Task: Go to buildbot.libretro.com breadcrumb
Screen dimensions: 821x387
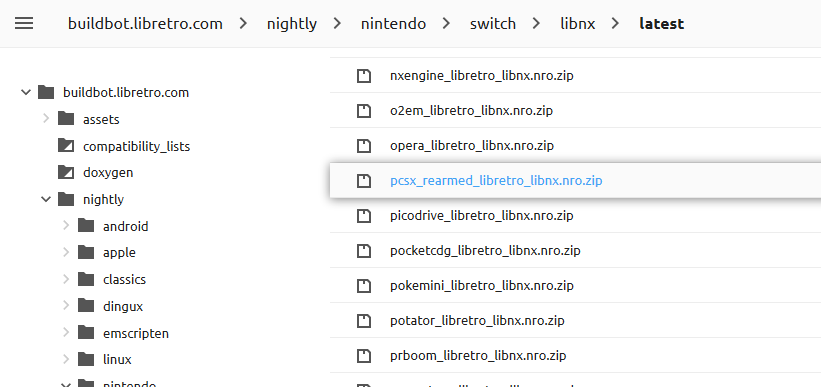Action: click(146, 24)
